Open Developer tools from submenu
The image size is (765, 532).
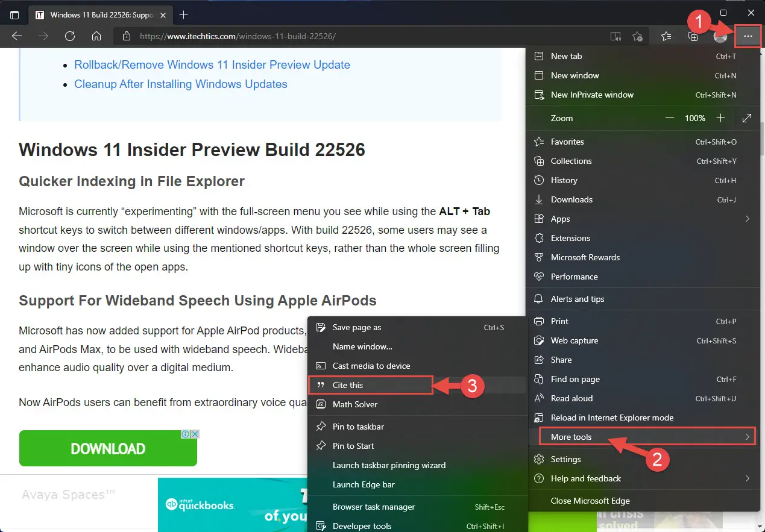[x=417, y=525]
